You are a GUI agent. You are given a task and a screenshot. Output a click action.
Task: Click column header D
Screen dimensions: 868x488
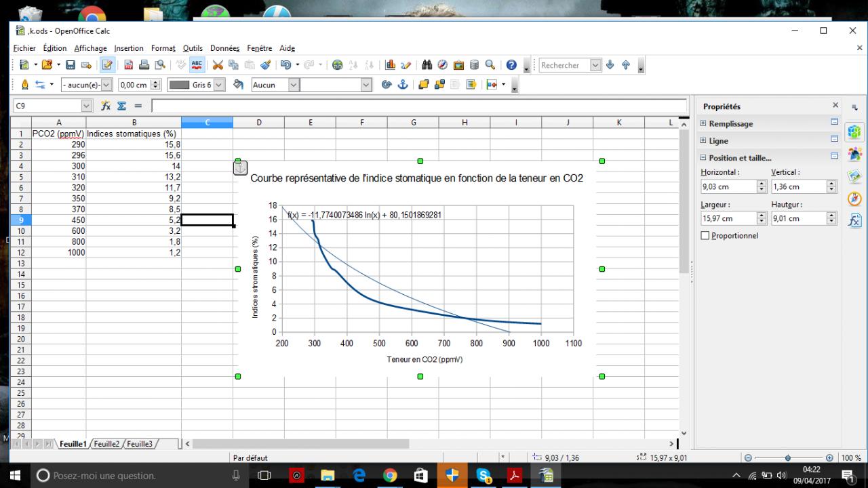[x=258, y=122]
